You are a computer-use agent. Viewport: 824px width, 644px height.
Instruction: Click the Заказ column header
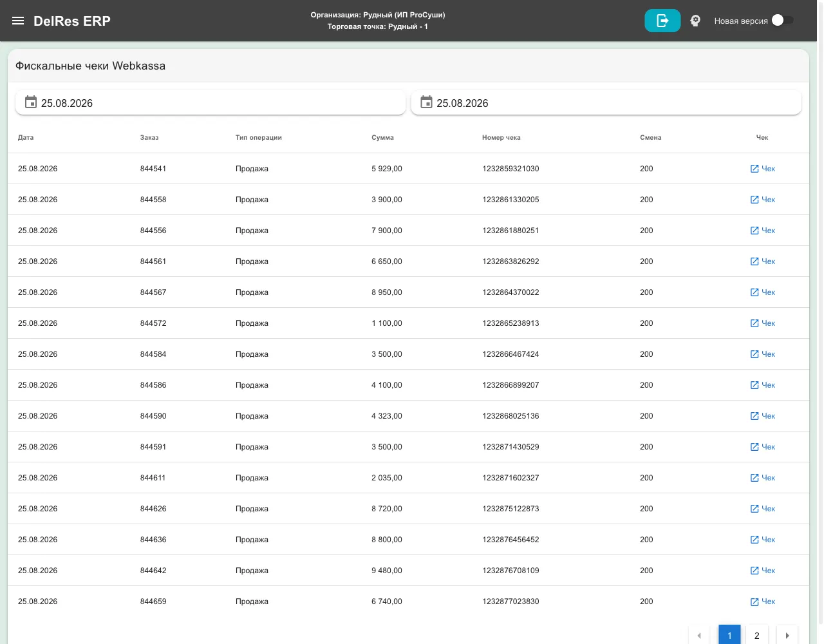coord(149,137)
